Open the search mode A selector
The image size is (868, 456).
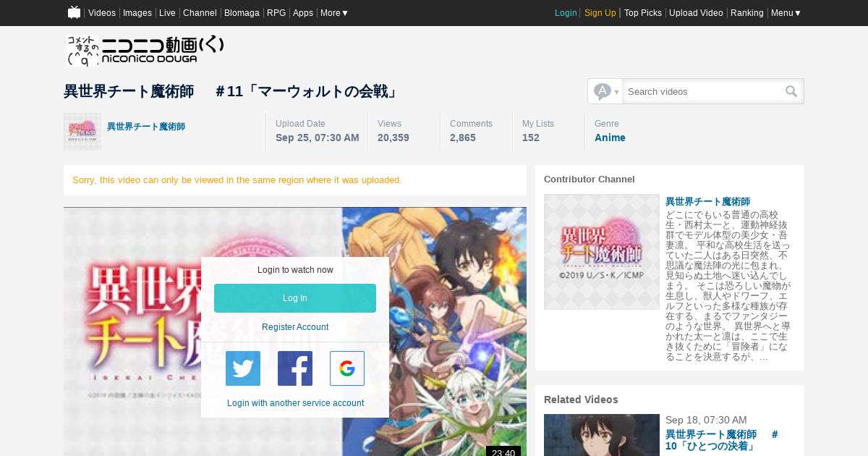click(605, 91)
